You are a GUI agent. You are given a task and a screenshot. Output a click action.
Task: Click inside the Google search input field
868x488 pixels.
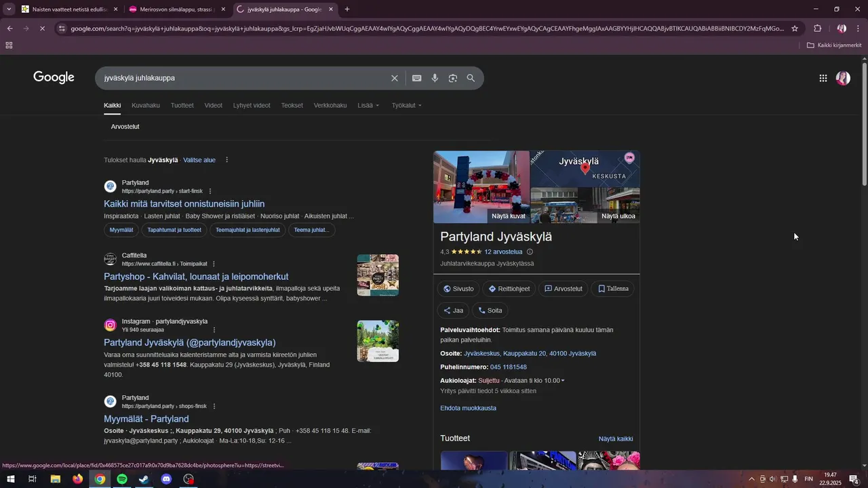pyautogui.click(x=244, y=78)
